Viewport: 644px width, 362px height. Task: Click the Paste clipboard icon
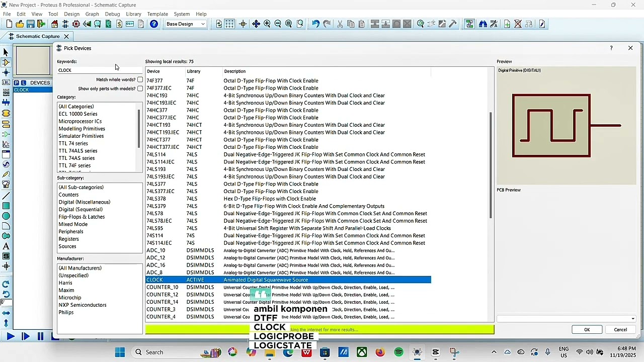tap(361, 24)
